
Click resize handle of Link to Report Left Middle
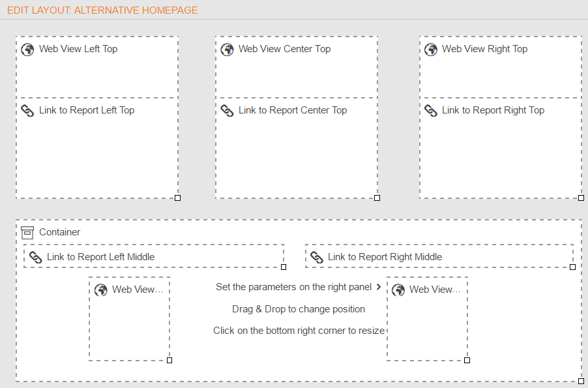284,267
